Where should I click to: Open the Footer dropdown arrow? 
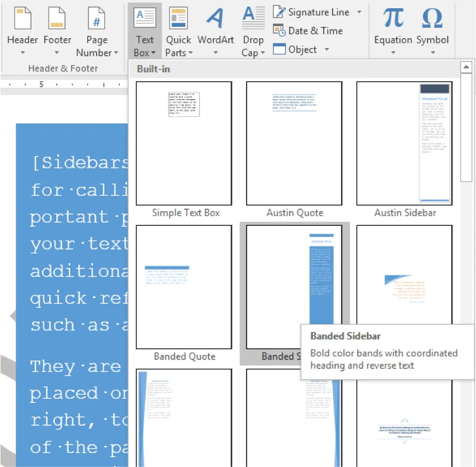click(x=57, y=52)
